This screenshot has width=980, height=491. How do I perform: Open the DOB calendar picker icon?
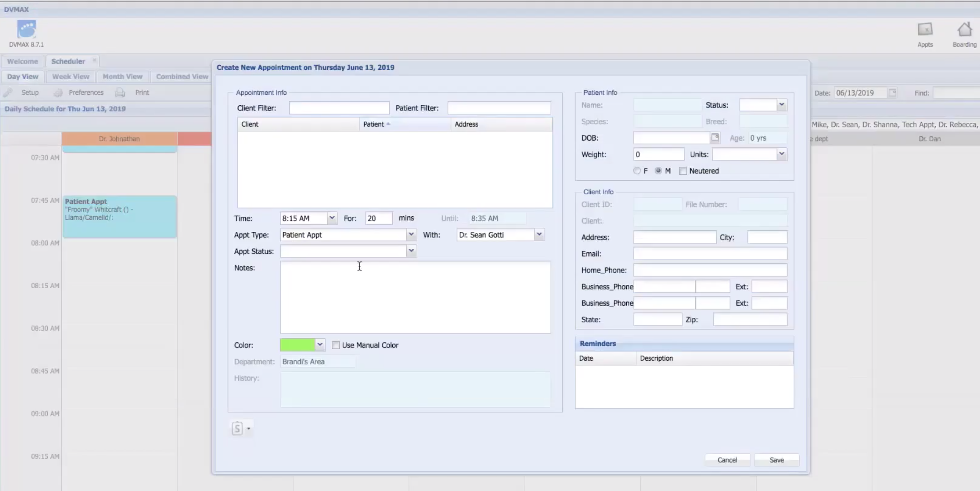tap(715, 138)
